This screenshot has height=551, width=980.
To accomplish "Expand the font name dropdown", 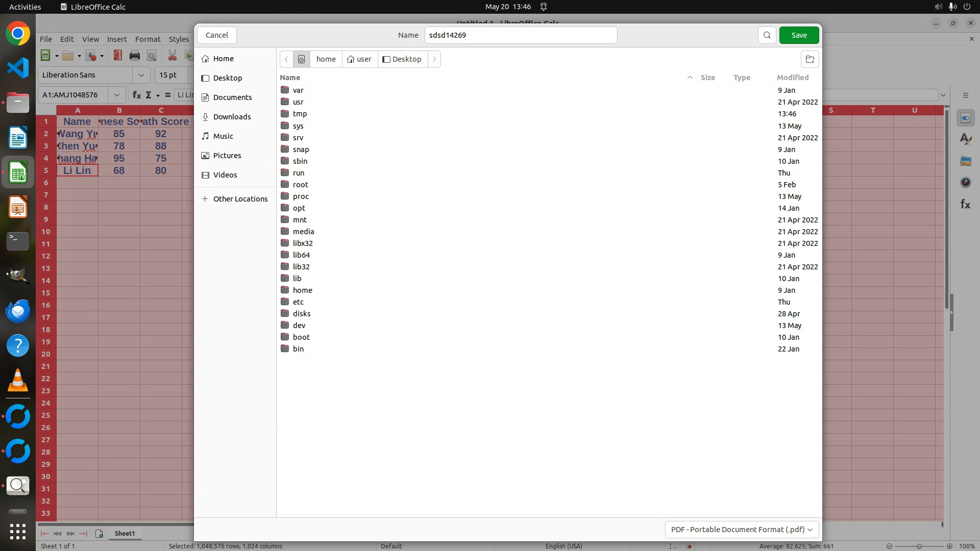I will (x=141, y=75).
